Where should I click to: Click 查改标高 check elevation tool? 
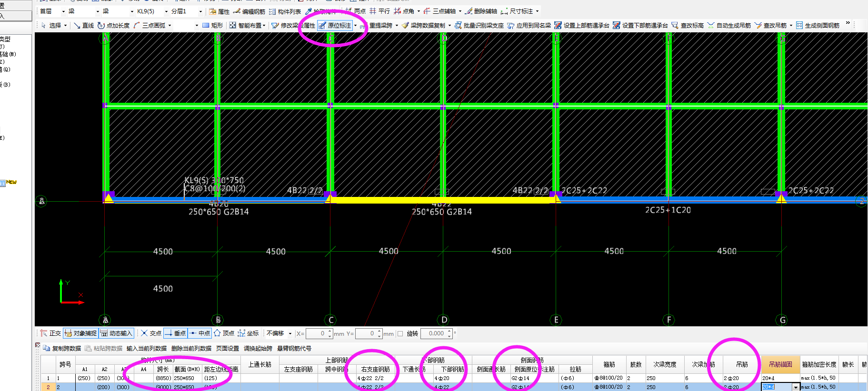click(688, 25)
